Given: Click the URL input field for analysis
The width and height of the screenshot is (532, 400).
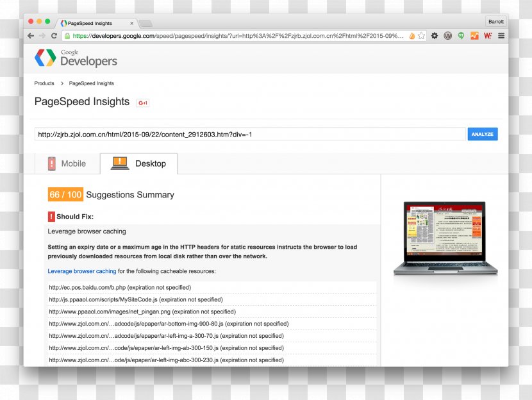Looking at the screenshot, I should pyautogui.click(x=250, y=135).
